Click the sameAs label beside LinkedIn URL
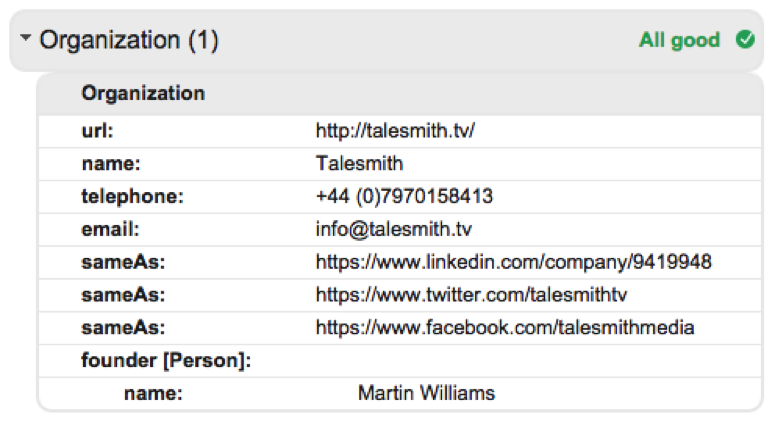This screenshot has height=424, width=777. (x=123, y=263)
